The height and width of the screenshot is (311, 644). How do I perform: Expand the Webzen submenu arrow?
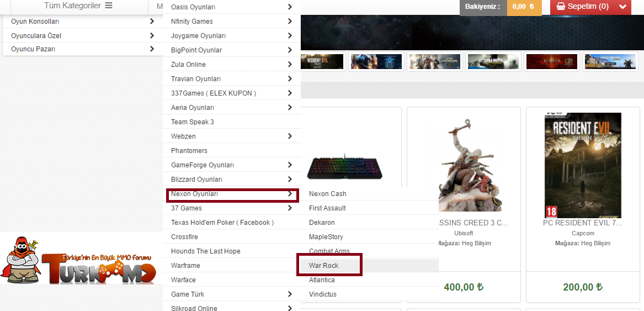coord(290,136)
